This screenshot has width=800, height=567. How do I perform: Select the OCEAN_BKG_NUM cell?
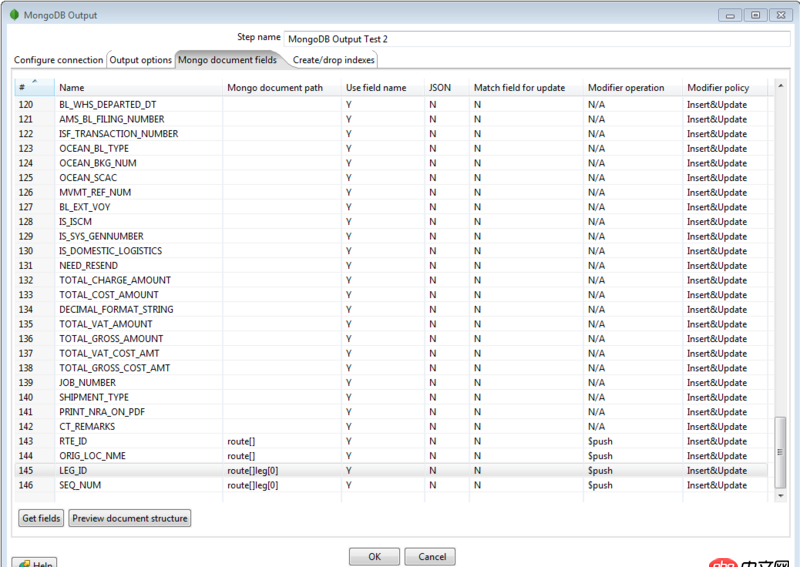pyautogui.click(x=138, y=163)
